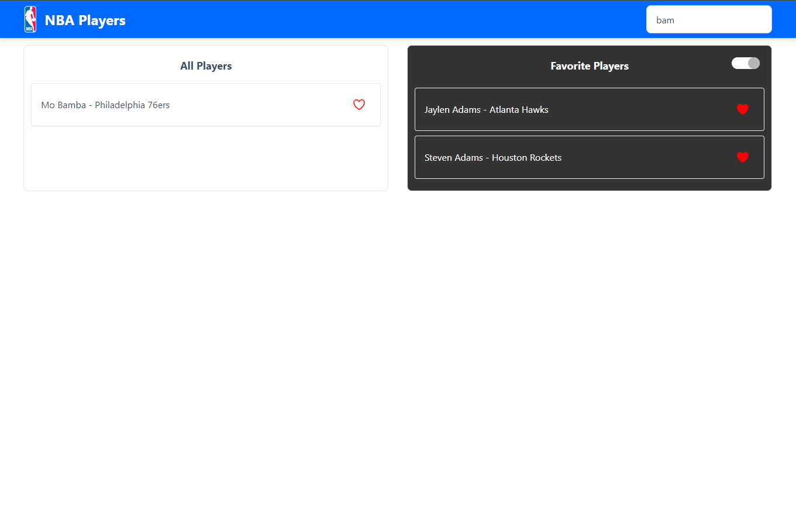Select the Mo Bamba - Philadelphia 76ers row

click(206, 105)
